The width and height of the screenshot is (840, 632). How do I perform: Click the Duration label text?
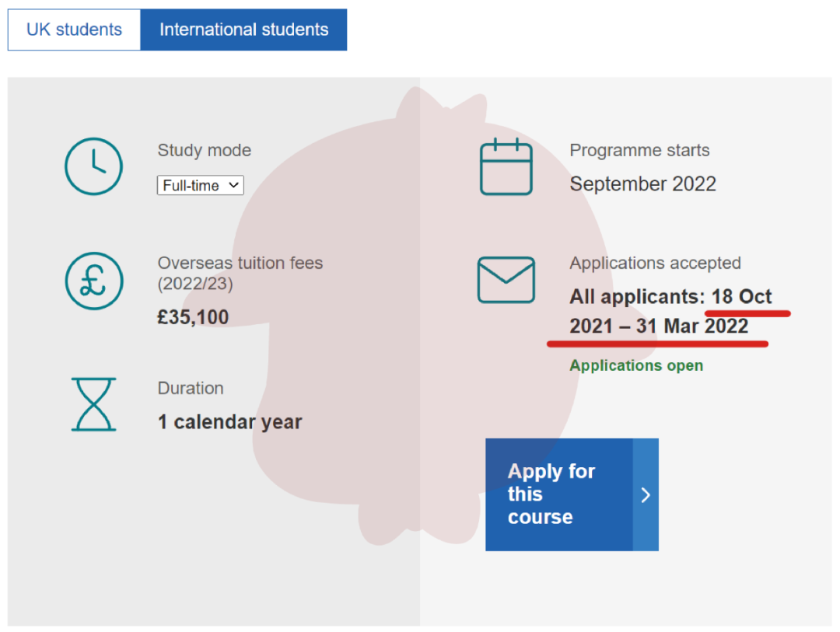191,388
